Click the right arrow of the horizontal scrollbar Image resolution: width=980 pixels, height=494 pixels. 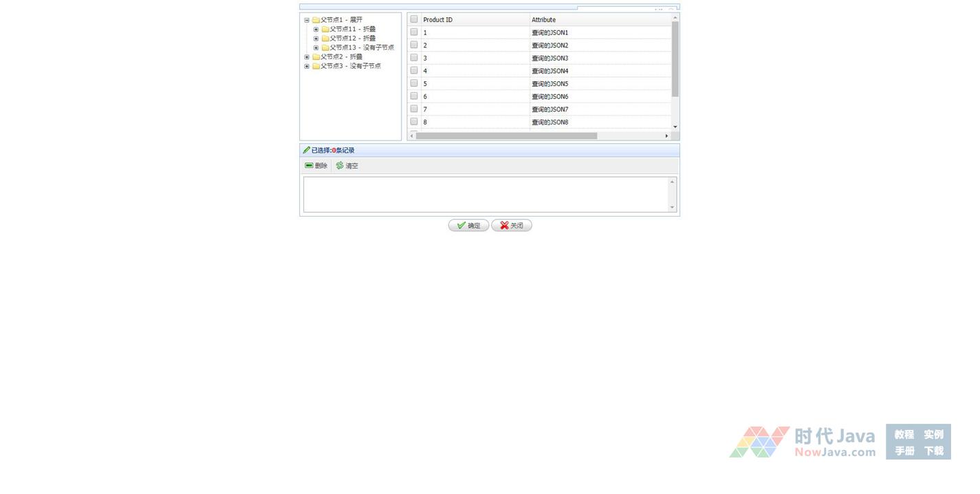(666, 136)
